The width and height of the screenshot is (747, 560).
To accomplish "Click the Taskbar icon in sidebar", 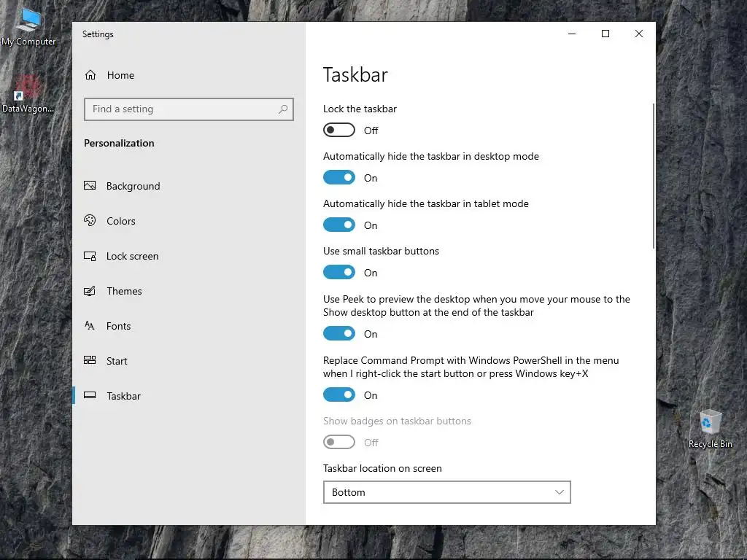I will [90, 395].
